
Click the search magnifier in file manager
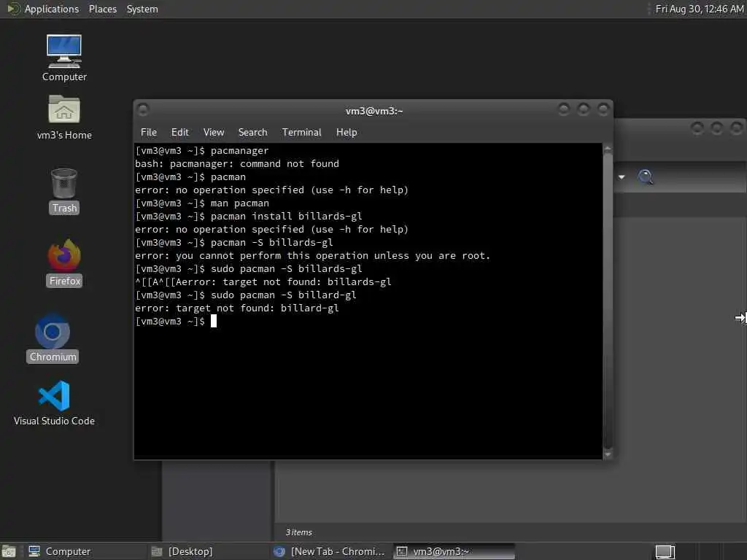point(645,176)
